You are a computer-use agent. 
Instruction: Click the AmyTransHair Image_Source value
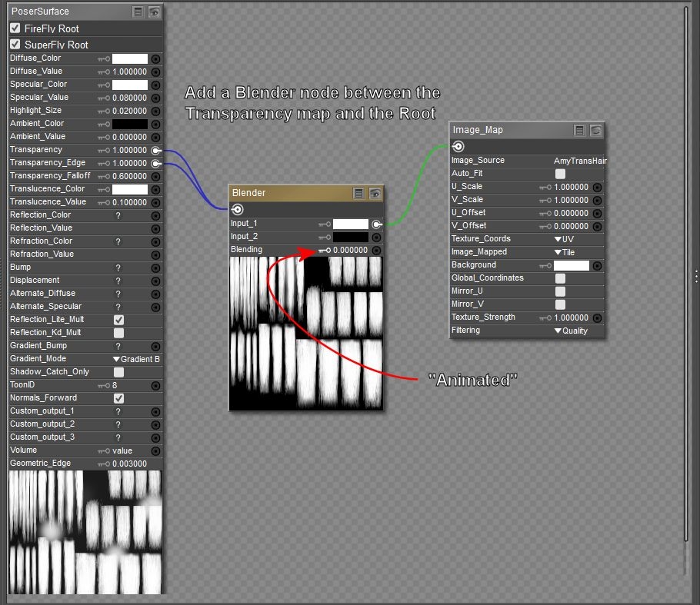(x=580, y=161)
